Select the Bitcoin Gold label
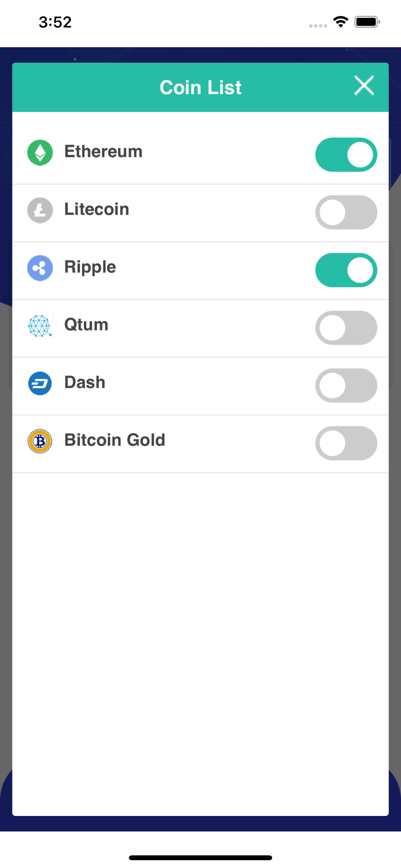401x868 pixels. pos(115,440)
